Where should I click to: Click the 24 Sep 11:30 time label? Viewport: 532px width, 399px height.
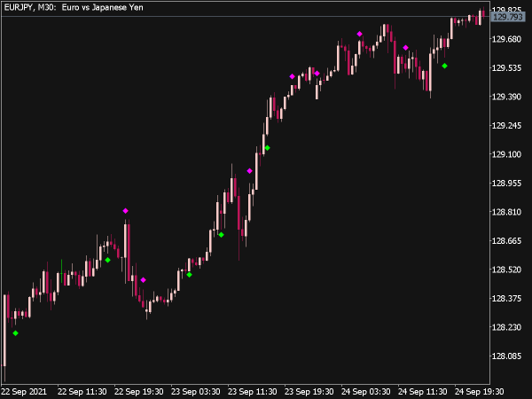[x=422, y=392]
